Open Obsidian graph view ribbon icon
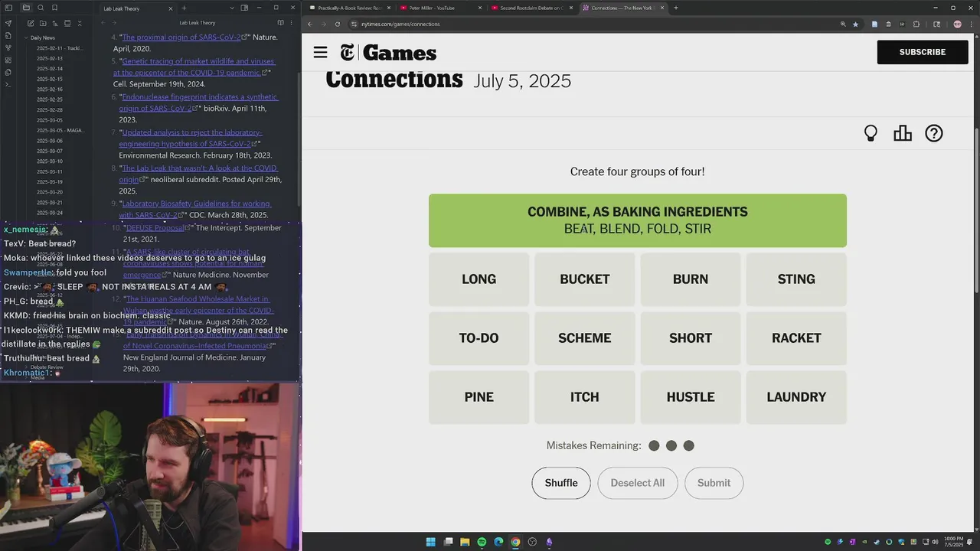Image resolution: width=980 pixels, height=551 pixels. coord(8,47)
